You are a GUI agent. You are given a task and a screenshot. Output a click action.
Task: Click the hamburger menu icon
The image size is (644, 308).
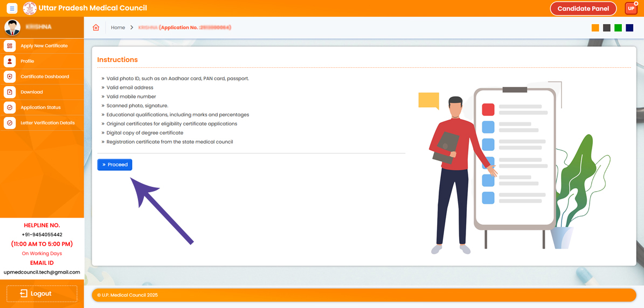coord(12,9)
